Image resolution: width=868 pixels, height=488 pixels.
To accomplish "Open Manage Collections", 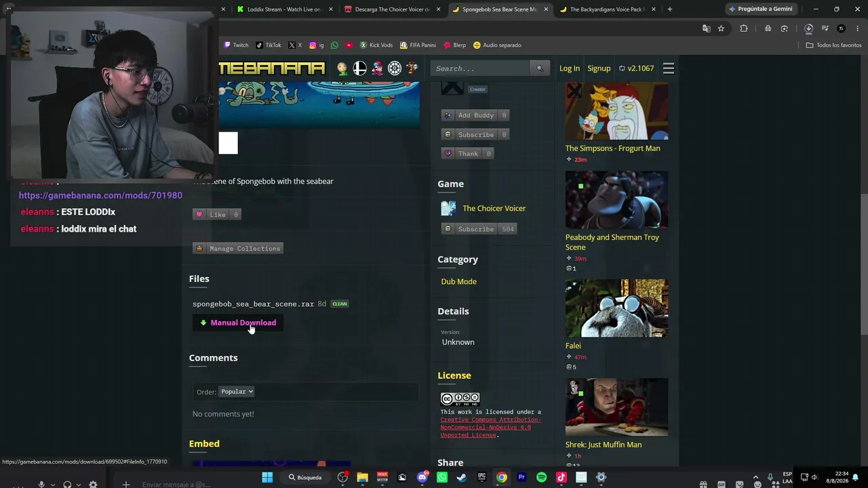I will click(x=238, y=248).
